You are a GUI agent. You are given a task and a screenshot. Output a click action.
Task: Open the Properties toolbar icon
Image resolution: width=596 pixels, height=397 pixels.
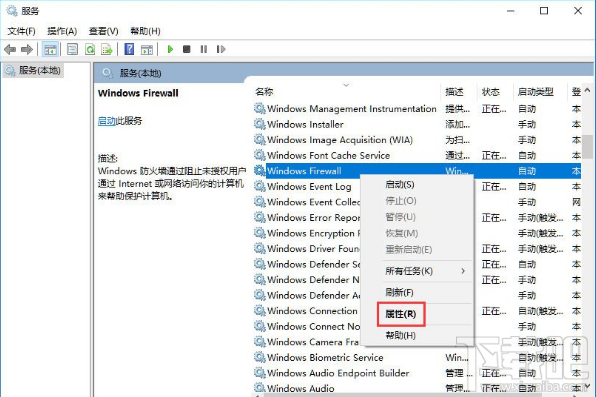tap(72, 49)
